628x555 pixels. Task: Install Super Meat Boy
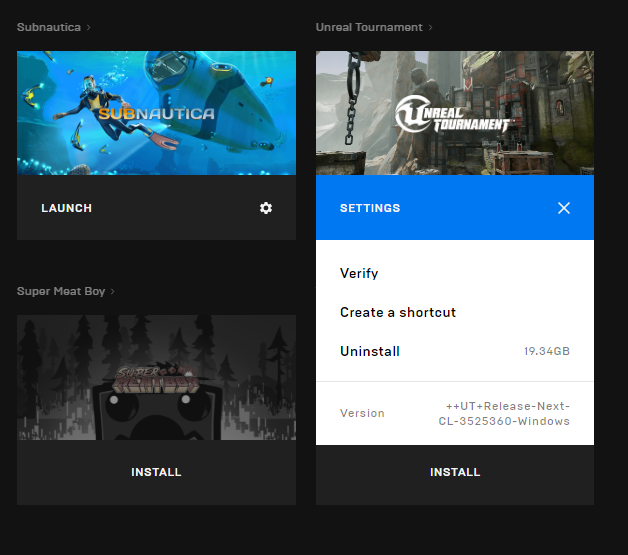pyautogui.click(x=156, y=472)
